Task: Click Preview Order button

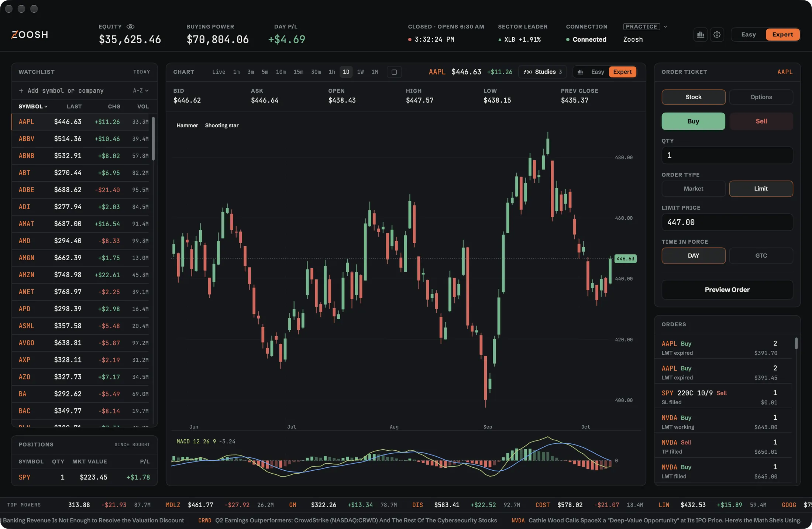Action: click(x=727, y=290)
